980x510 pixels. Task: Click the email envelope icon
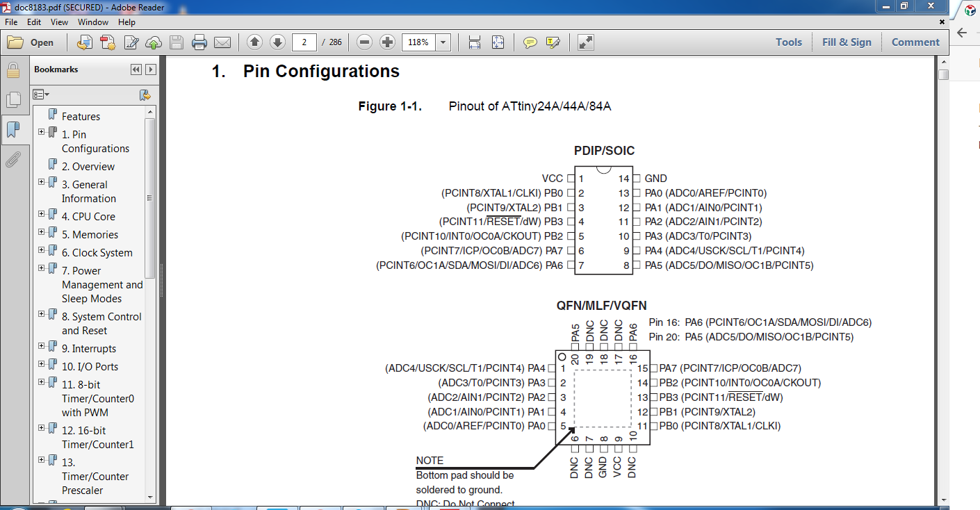pyautogui.click(x=222, y=42)
